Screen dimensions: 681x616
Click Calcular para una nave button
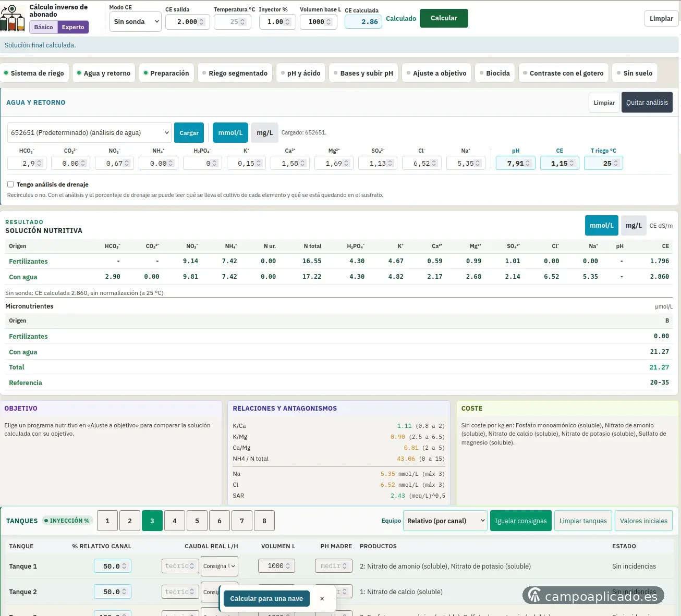[266, 599]
